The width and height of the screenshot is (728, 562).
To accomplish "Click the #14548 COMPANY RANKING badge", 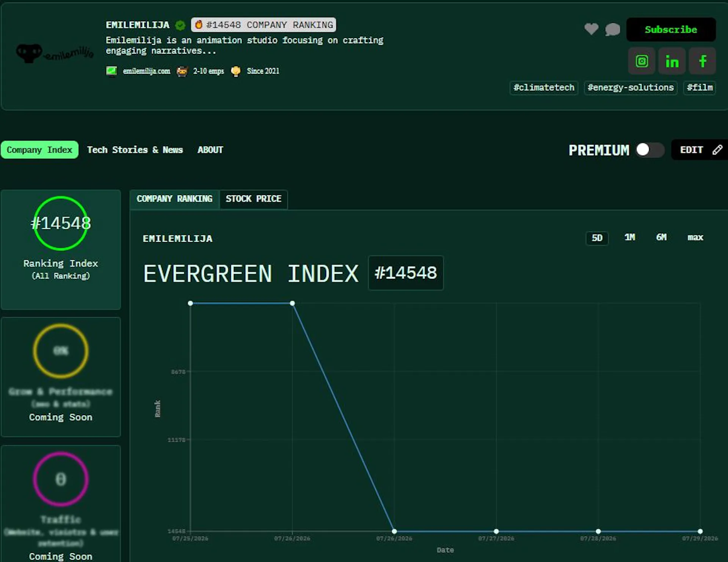I will 264,25.
